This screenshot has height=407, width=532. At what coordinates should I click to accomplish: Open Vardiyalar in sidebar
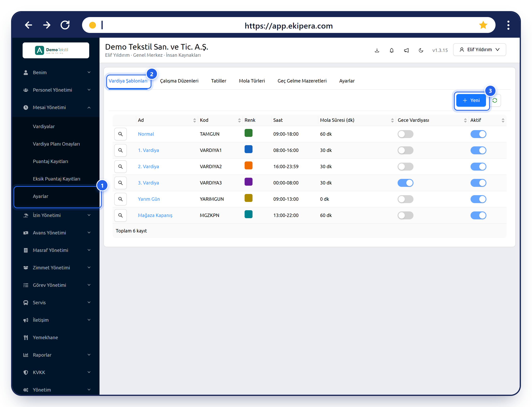44,127
